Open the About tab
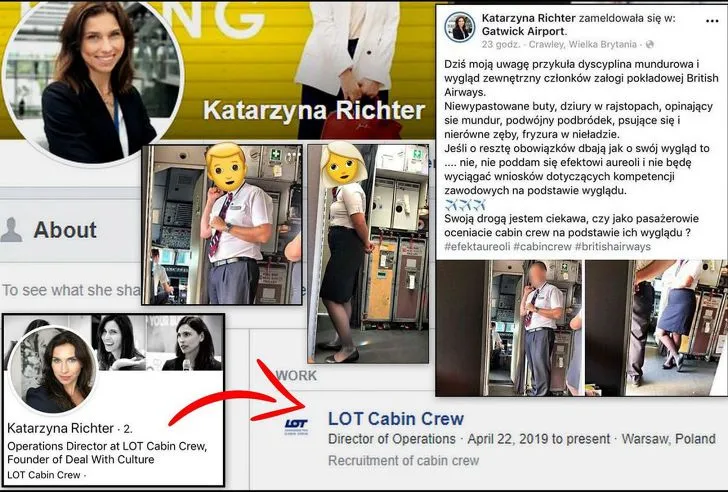This screenshot has height=492, width=728. 65,230
